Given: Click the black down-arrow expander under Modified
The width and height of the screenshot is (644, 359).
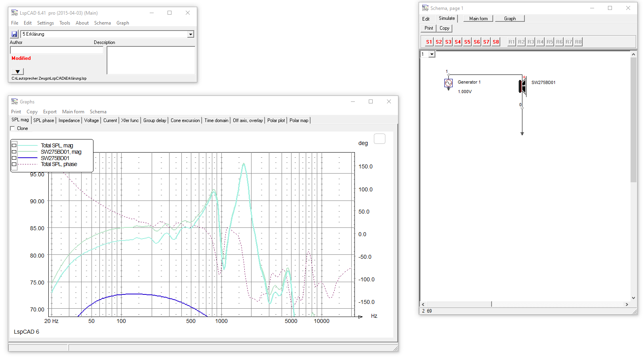Looking at the screenshot, I should coord(18,71).
